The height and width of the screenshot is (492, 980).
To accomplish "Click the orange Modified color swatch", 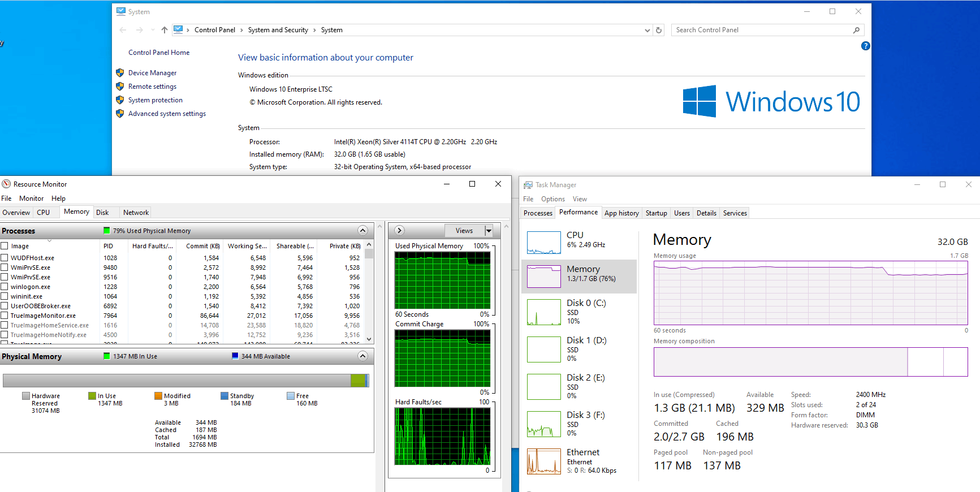I will [x=158, y=396].
